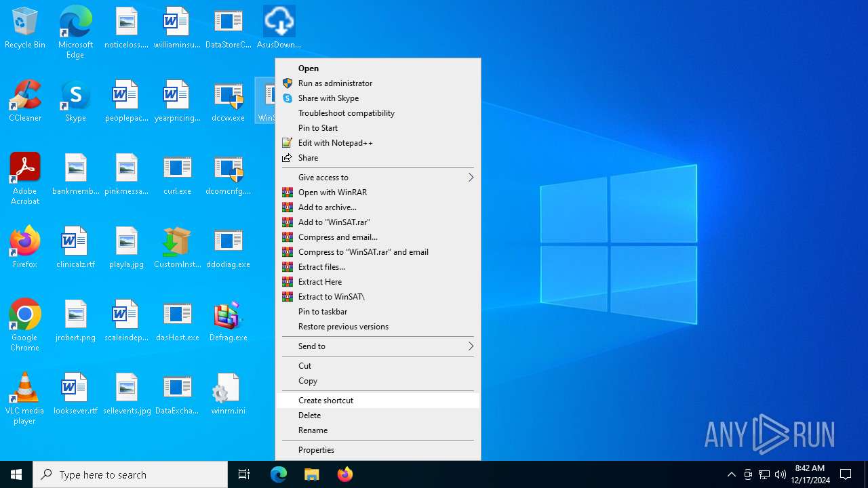Screen dimensions: 868x488
Task: Choose Compress to "WinSAT.rar" and email
Action: (x=378, y=252)
